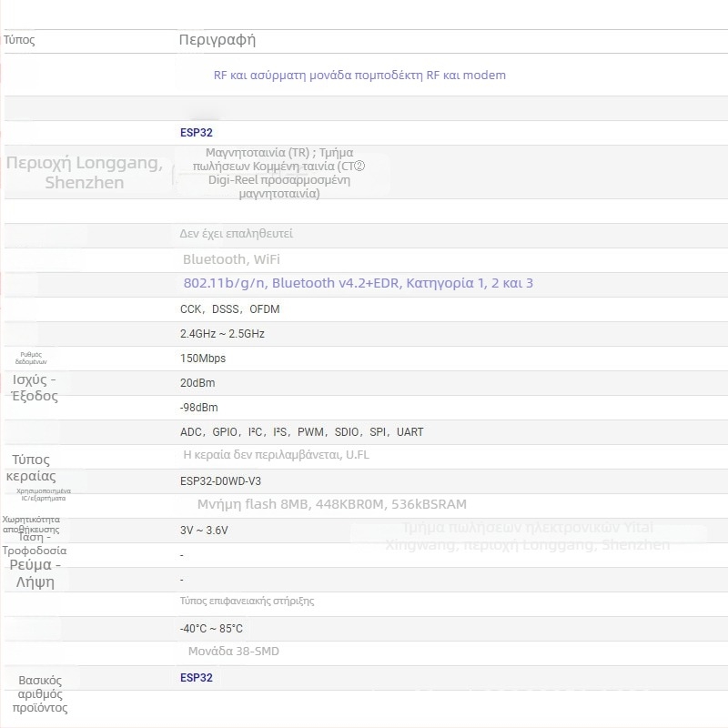
Task: Select the 'Τάση - Τροφοδοσία' row label
Action: 35,544
